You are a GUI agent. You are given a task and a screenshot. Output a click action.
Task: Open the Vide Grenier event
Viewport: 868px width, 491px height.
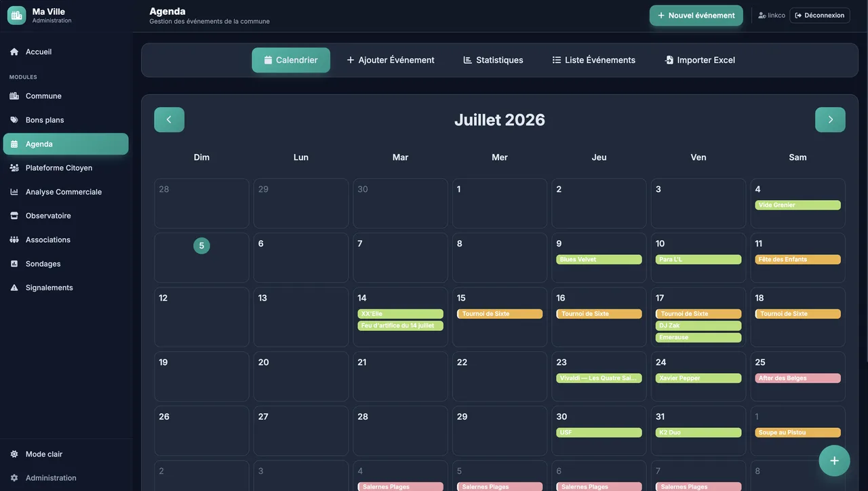click(x=797, y=205)
